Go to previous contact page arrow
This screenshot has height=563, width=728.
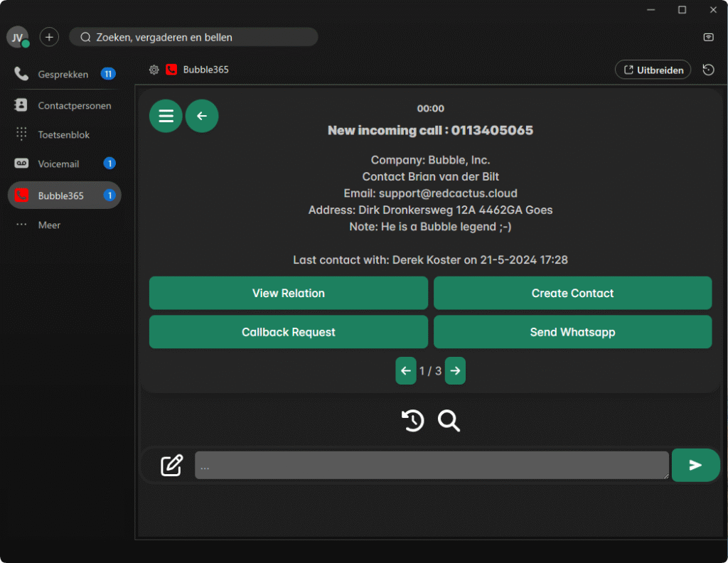(x=406, y=370)
